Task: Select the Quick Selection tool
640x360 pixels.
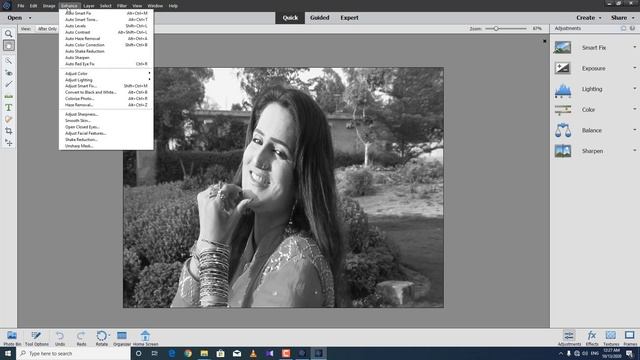Action: [x=9, y=61]
